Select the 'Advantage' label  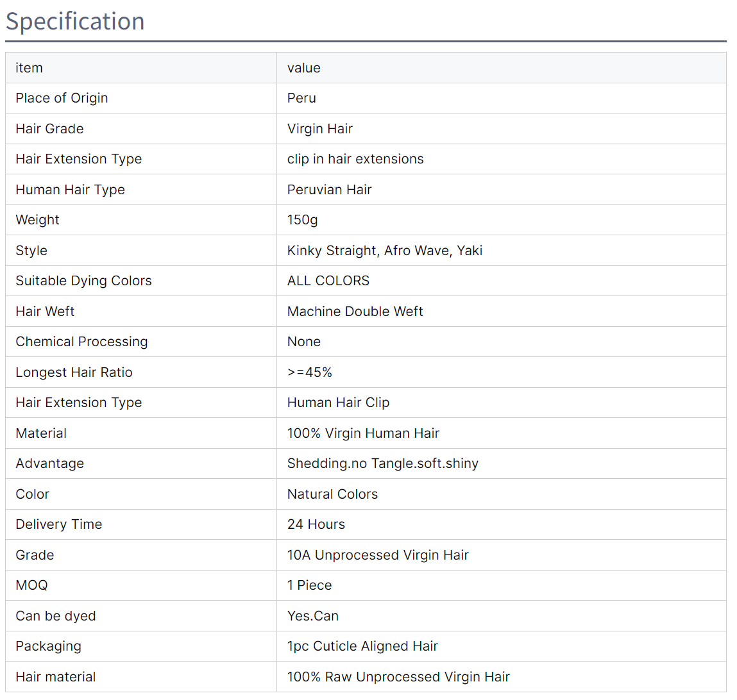point(50,463)
